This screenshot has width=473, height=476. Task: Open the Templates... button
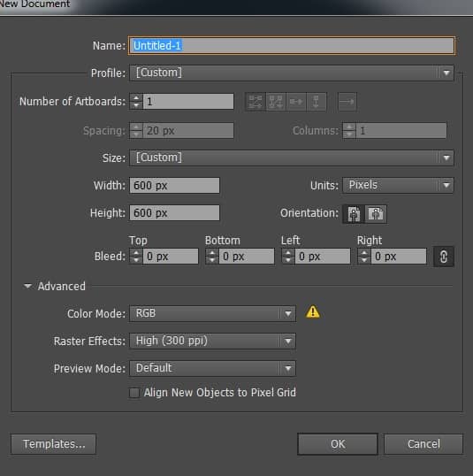click(x=54, y=444)
